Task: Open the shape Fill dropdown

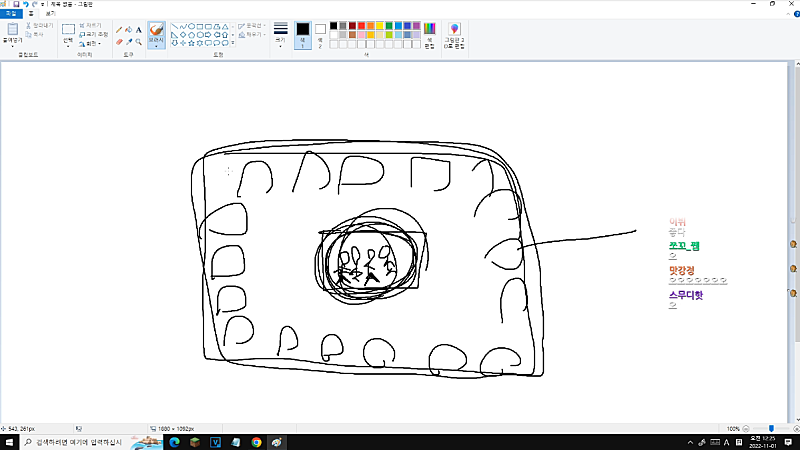Action: 252,35
